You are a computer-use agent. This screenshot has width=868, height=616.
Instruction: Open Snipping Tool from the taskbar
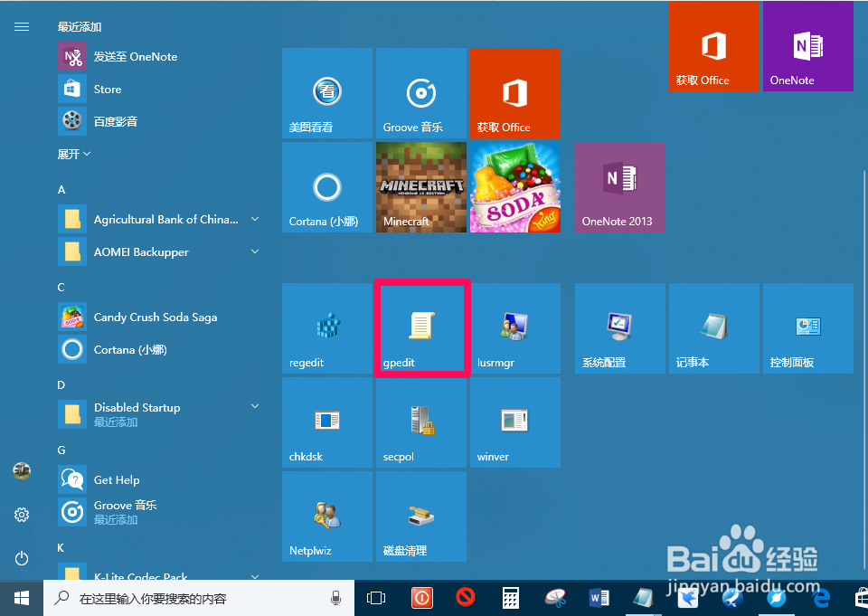coord(555,598)
